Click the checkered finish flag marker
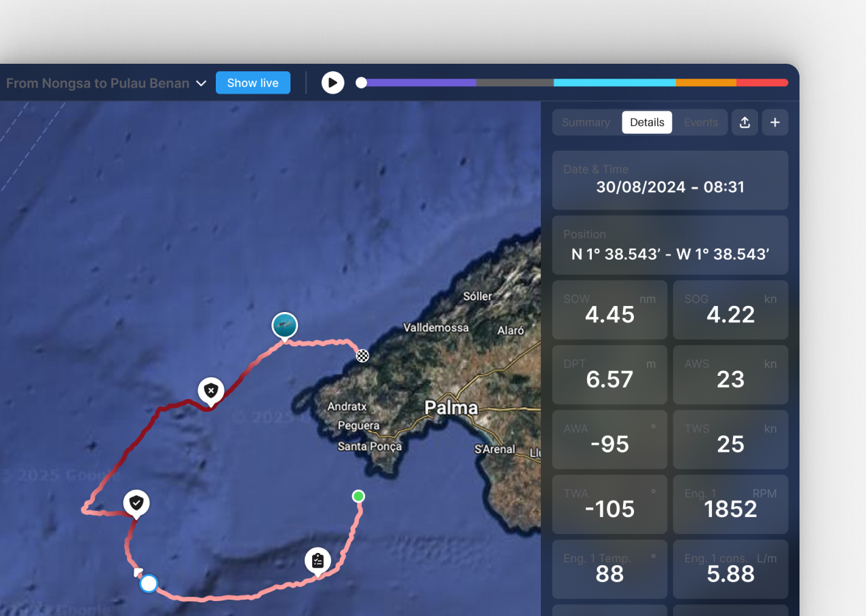866x616 pixels. [362, 355]
